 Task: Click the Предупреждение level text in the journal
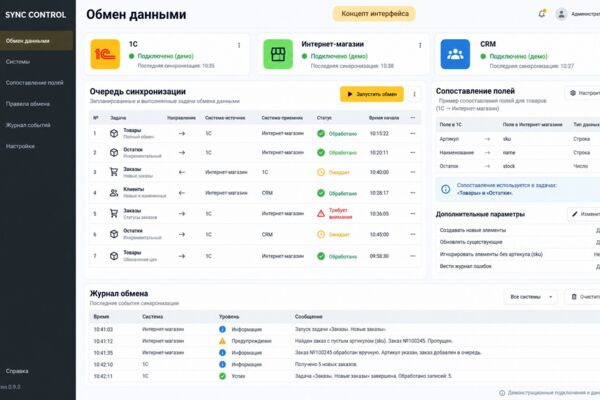[x=251, y=341]
